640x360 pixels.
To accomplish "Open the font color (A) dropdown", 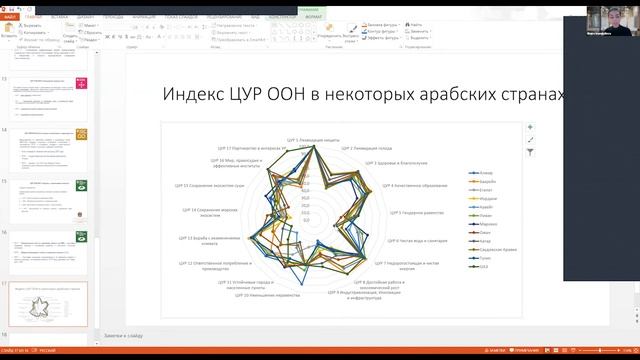I will (x=160, y=37).
